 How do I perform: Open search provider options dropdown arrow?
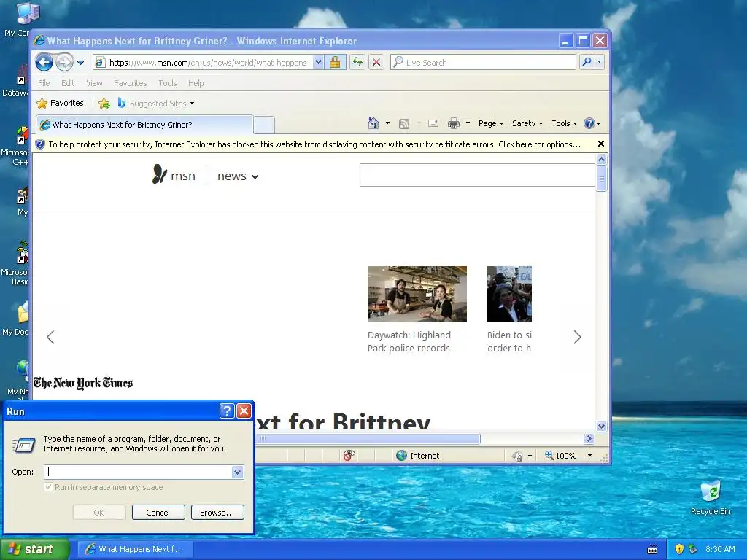click(600, 62)
